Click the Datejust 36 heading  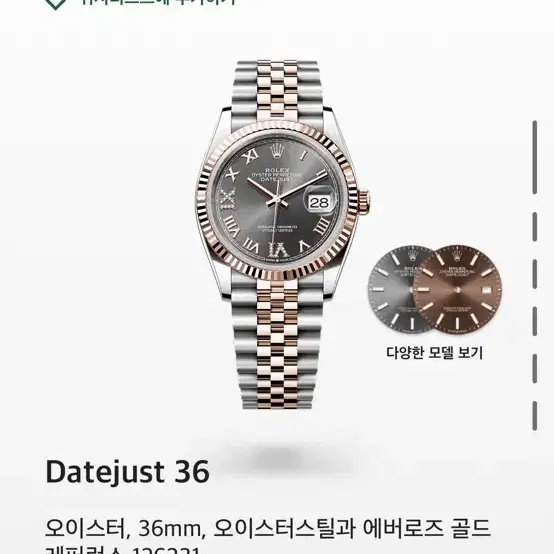tap(128, 472)
